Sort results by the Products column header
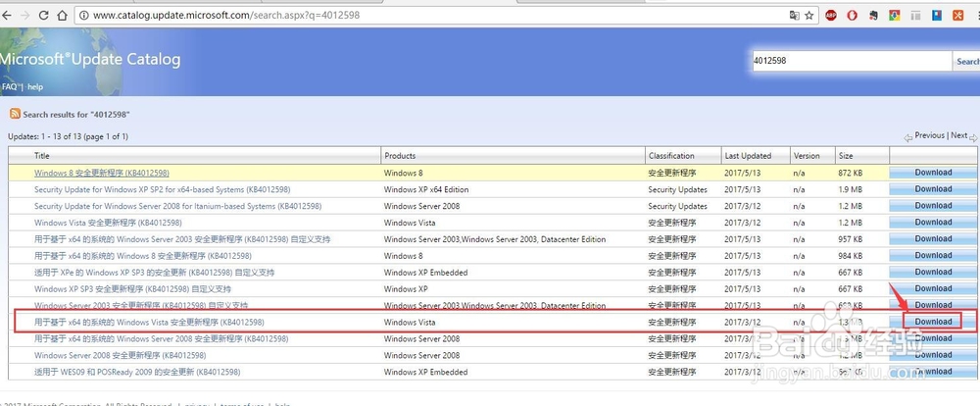The image size is (980, 406). click(x=400, y=156)
